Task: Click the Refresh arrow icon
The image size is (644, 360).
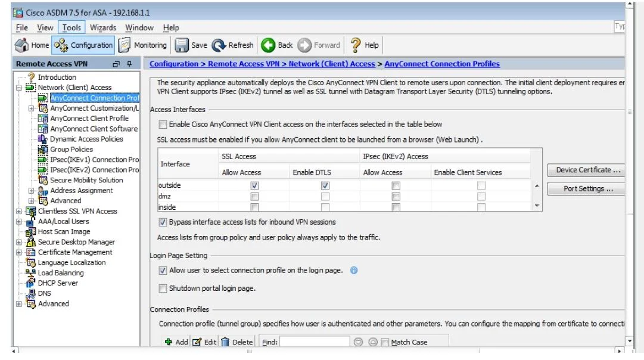Action: (219, 45)
